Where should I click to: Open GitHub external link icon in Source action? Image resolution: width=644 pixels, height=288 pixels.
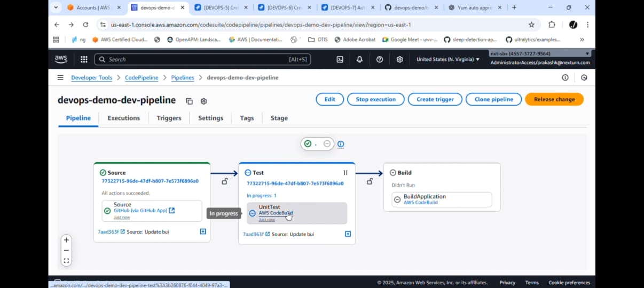pos(171,211)
